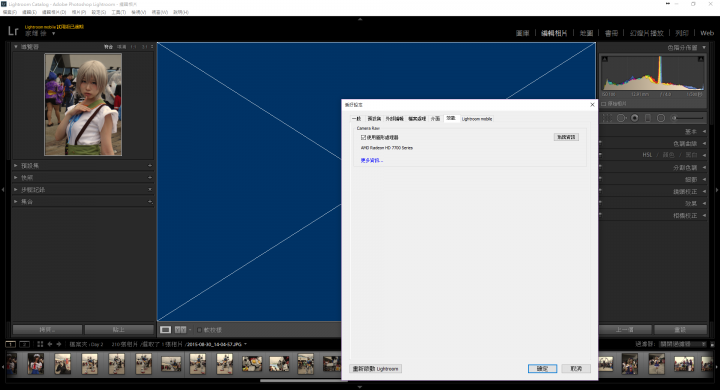Hide right panel group via edge arrow
Viewport: 720px width, 390px height.
(x=717, y=189)
